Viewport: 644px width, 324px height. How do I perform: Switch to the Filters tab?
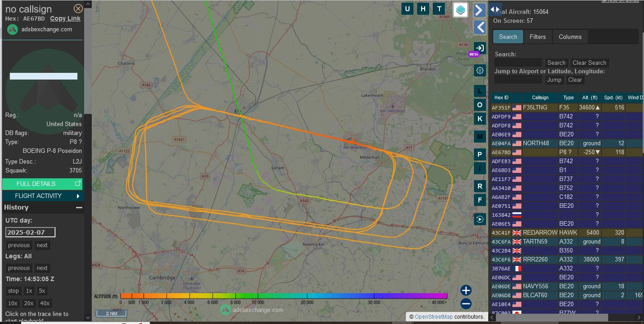tap(537, 37)
